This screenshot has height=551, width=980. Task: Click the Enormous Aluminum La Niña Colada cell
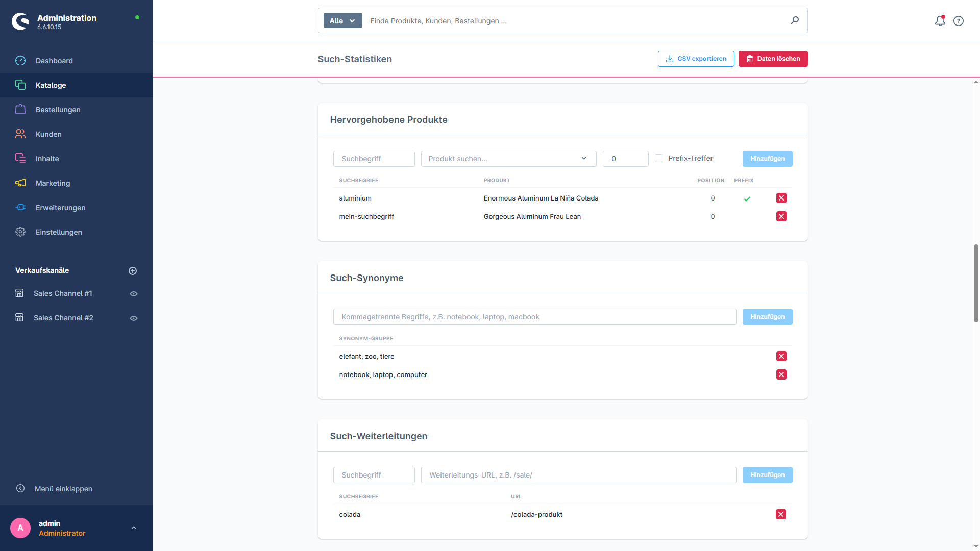coord(541,198)
